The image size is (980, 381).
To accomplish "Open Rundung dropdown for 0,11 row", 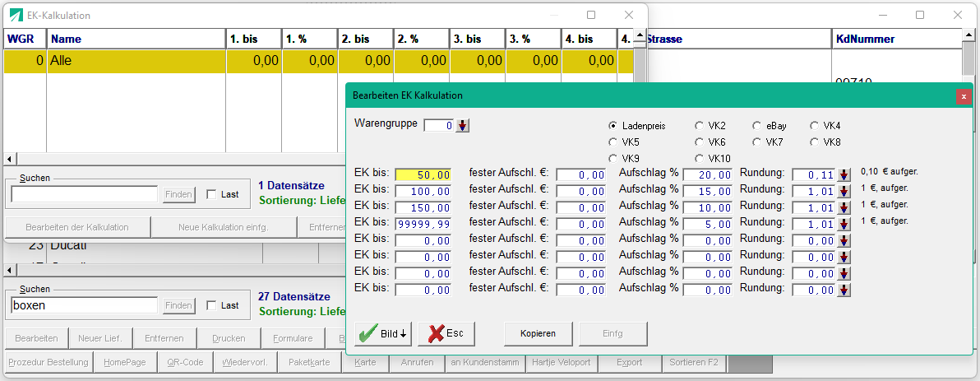I will coord(844,174).
